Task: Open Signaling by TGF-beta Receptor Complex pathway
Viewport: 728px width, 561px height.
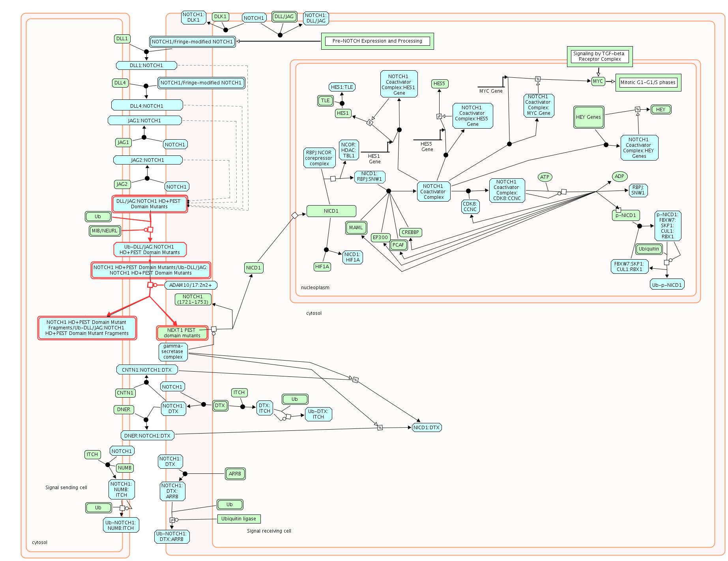Action: [599, 56]
